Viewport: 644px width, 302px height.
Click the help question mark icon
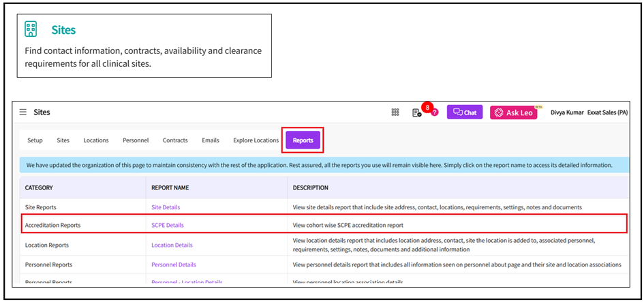click(x=435, y=112)
